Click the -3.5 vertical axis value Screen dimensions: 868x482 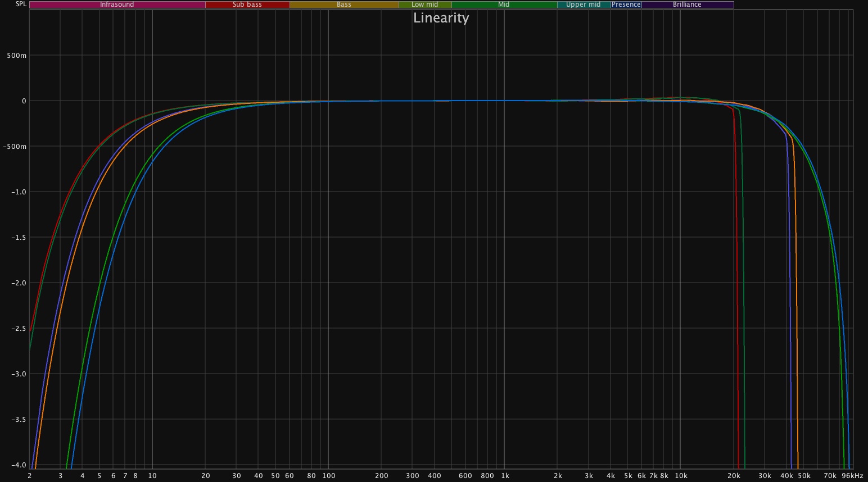point(19,420)
